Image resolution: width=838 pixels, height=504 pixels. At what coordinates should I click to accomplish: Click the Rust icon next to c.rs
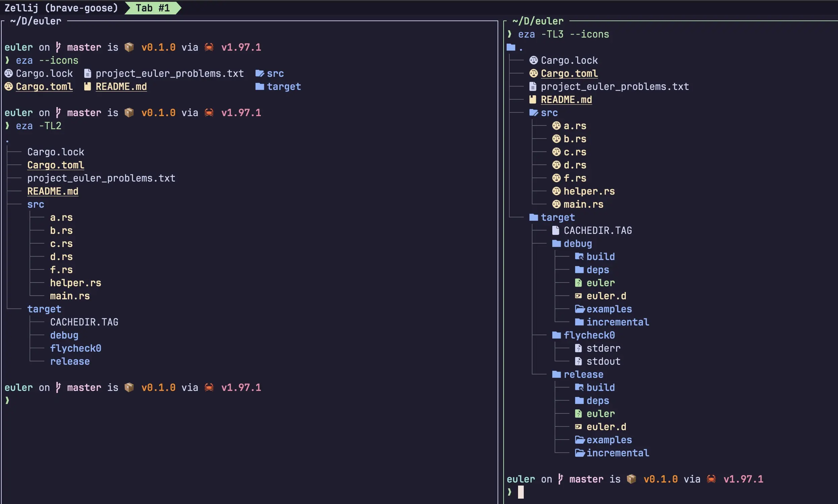click(x=556, y=152)
